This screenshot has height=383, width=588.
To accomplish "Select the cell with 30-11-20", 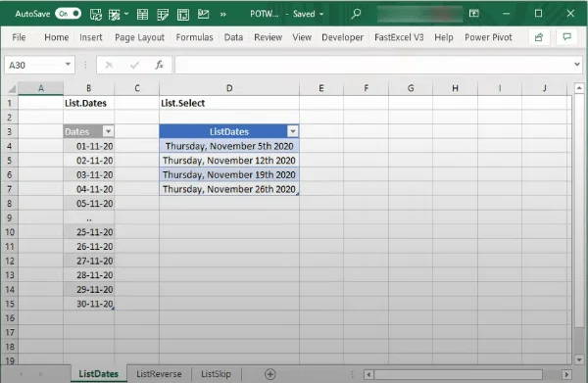I will [x=89, y=304].
